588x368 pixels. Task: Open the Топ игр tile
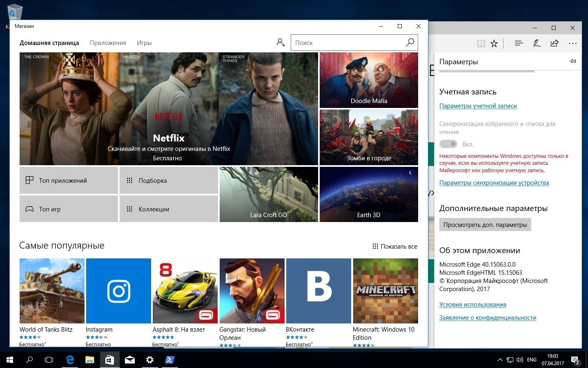(69, 209)
